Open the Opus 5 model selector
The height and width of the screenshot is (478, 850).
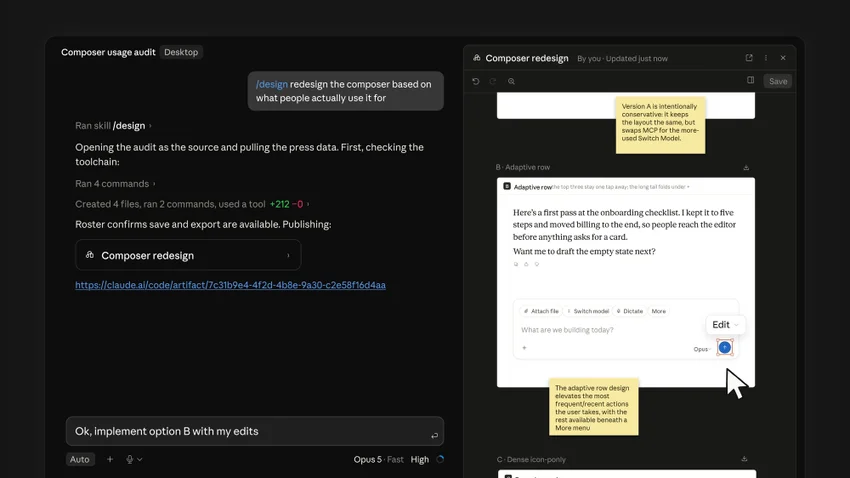tap(368, 460)
